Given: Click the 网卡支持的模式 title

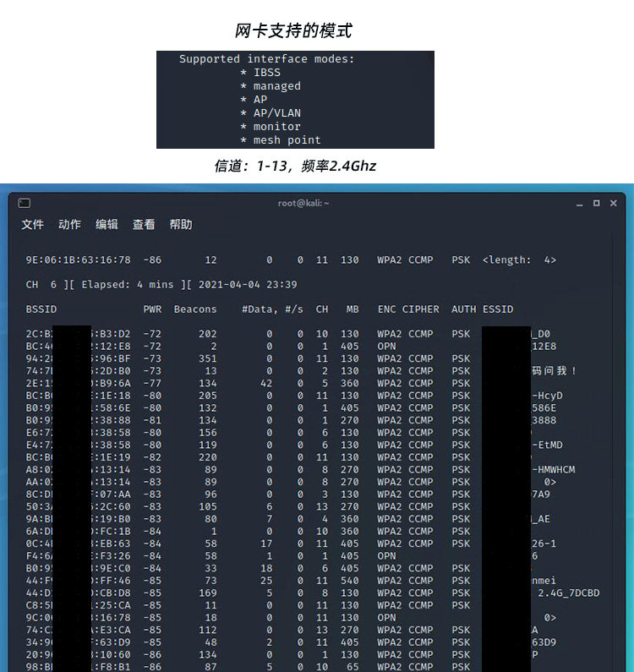Looking at the screenshot, I should point(293,31).
